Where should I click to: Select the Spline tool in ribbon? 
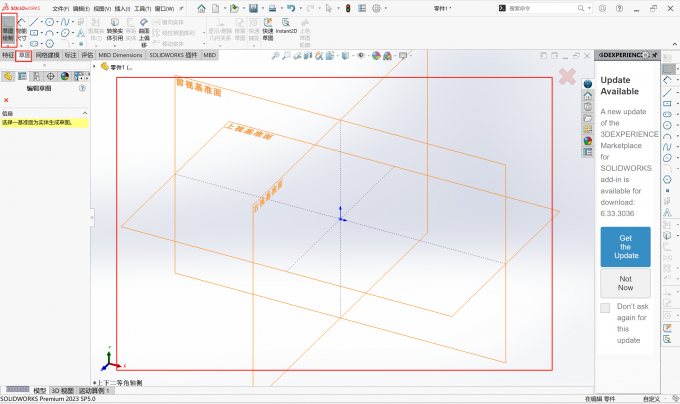click(65, 22)
